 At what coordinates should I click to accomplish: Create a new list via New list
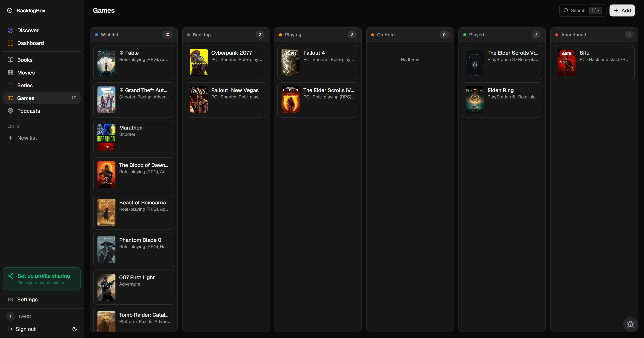[27, 138]
